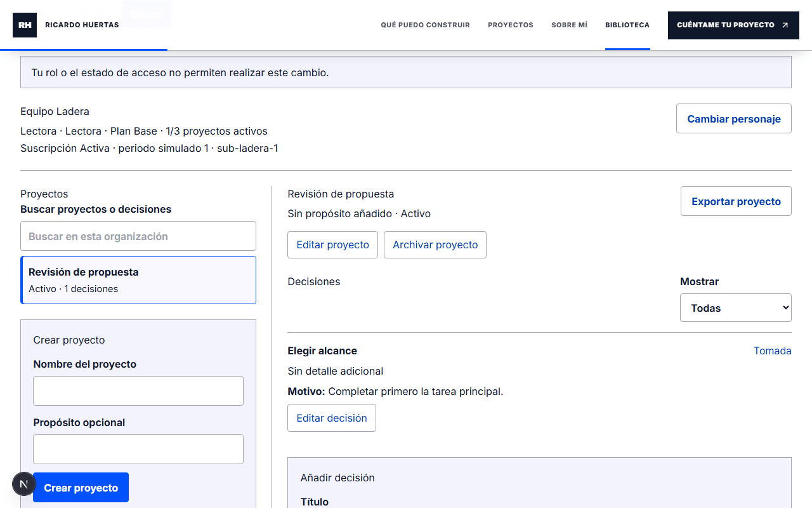Click Ricardo Huertas site name
This screenshot has height=508, width=812.
point(82,25)
